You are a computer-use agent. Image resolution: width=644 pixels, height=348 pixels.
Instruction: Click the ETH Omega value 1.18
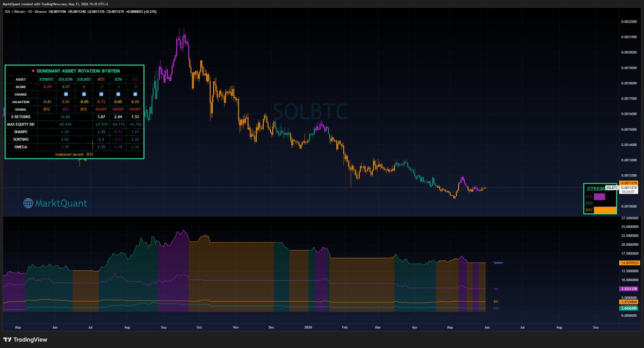pos(118,147)
